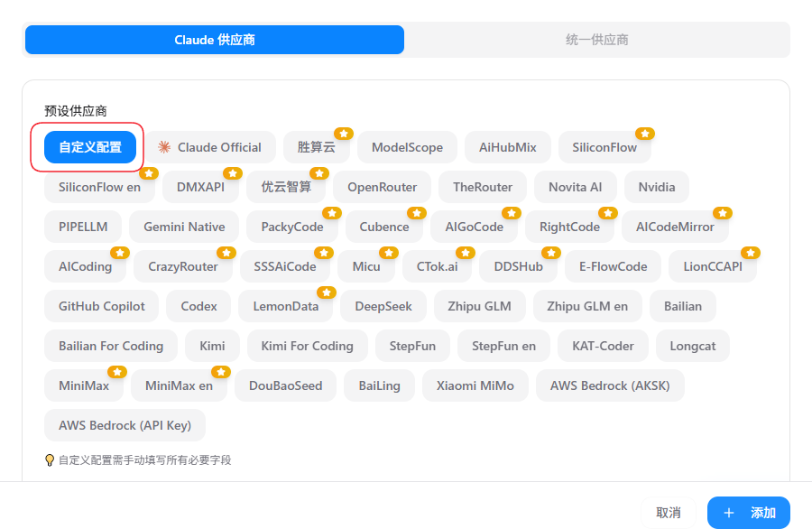The width and height of the screenshot is (812, 529).
Task: Click the star badge on LemonData
Action: coord(327,292)
